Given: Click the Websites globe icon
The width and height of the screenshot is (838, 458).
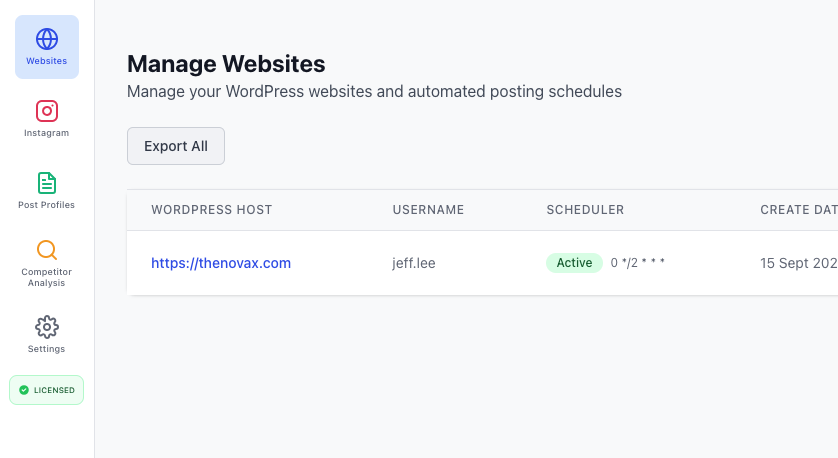Looking at the screenshot, I should pos(47,39).
